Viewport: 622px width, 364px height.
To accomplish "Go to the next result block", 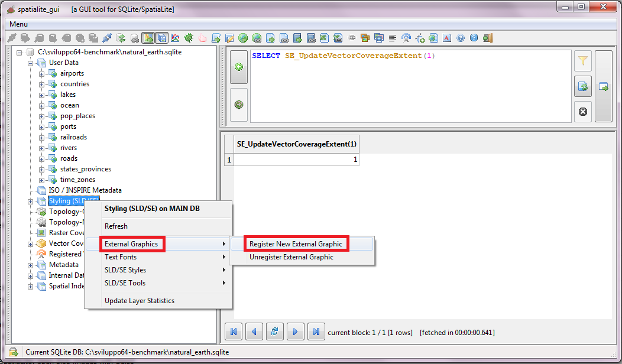I will point(295,331).
